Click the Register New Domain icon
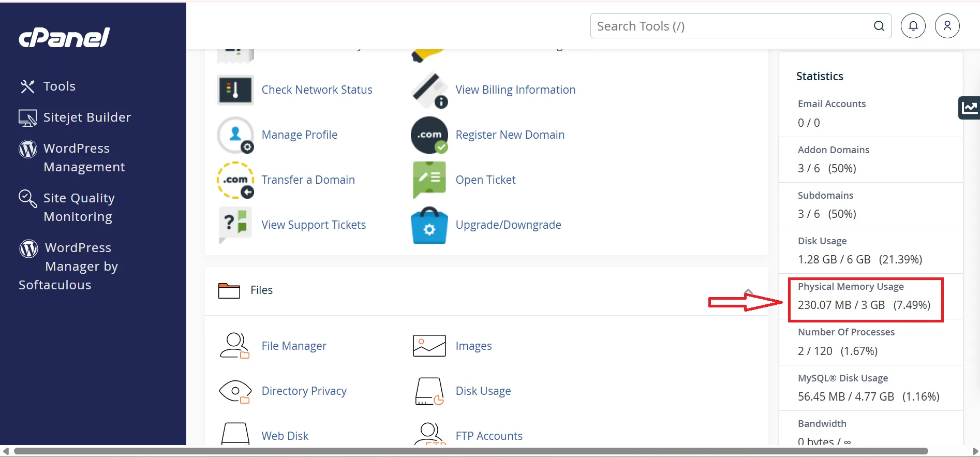980x457 pixels. (x=429, y=135)
